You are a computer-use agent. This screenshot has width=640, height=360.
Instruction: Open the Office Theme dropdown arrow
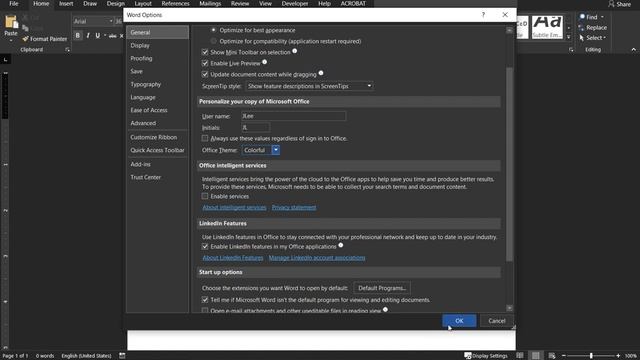276,150
